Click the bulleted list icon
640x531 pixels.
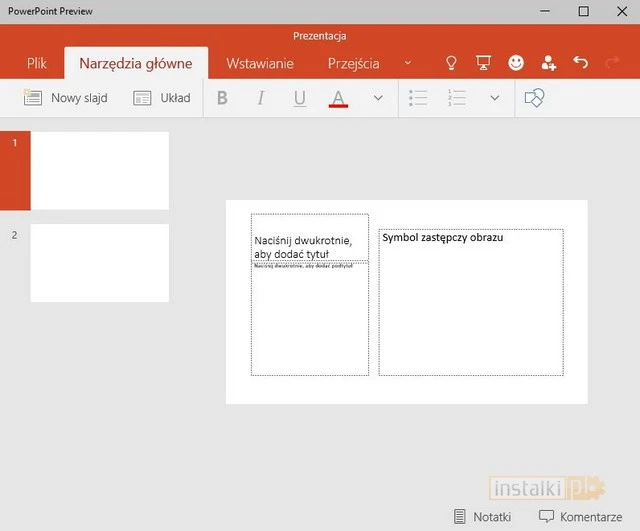[x=419, y=98]
